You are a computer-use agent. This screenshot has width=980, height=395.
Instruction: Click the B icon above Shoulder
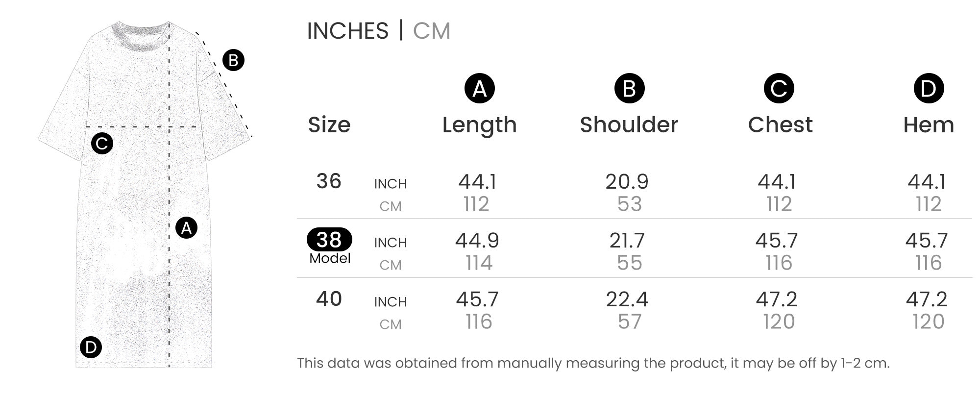coord(629,89)
